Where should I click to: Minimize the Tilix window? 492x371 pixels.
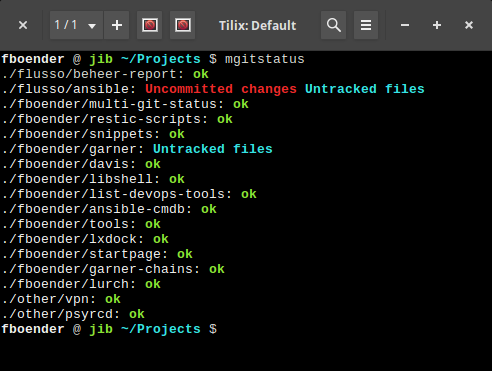[x=405, y=25]
